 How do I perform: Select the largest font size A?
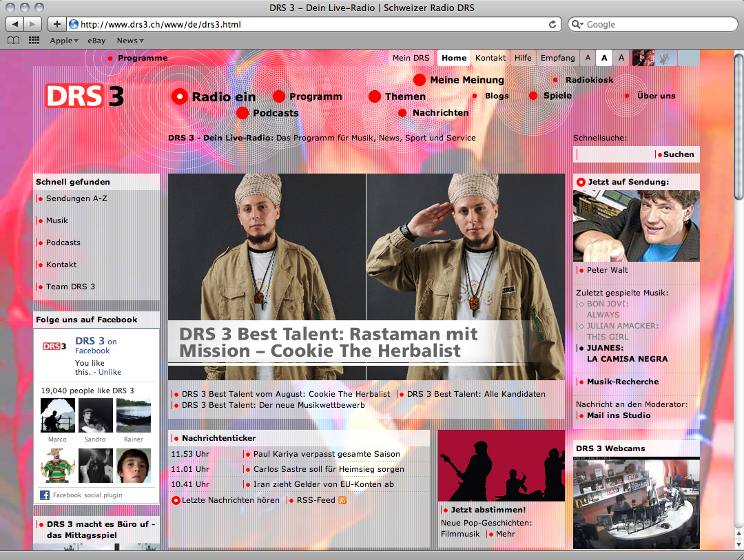pos(621,58)
